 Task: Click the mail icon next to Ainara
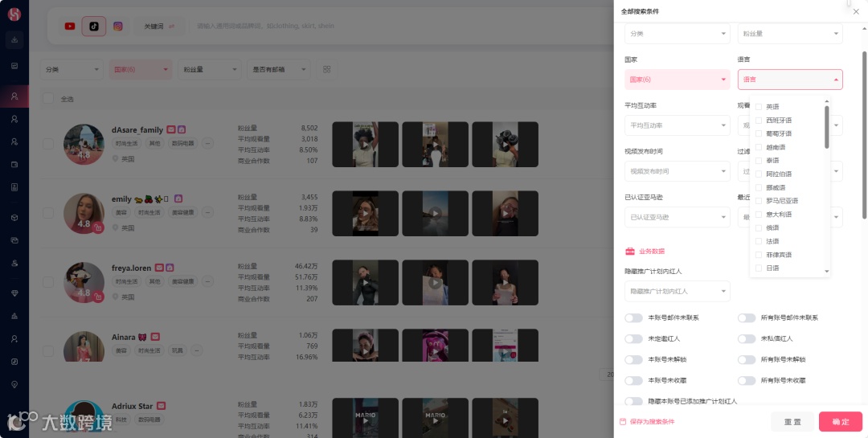pos(156,337)
